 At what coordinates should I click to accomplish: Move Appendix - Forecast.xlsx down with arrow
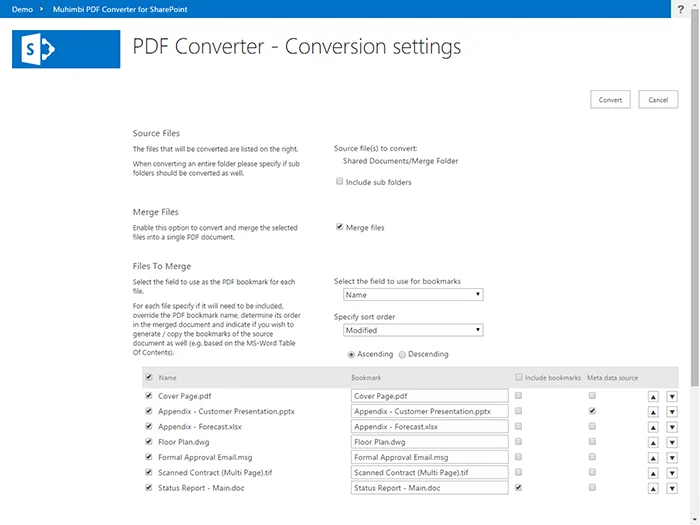(x=672, y=427)
